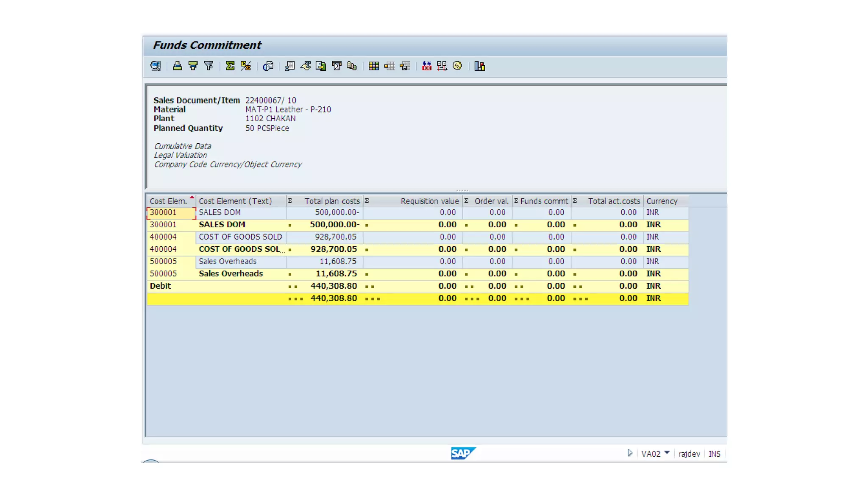The height and width of the screenshot is (496, 868).
Task: Open the ABC analysis icon
Action: point(352,66)
